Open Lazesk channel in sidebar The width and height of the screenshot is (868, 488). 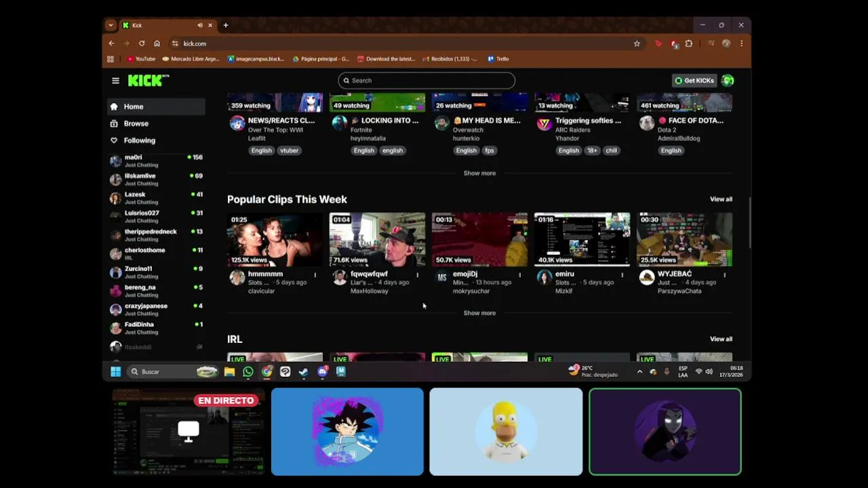156,198
